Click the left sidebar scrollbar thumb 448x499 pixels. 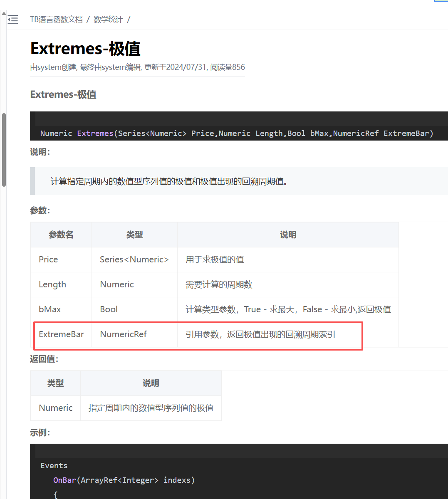pos(4,150)
